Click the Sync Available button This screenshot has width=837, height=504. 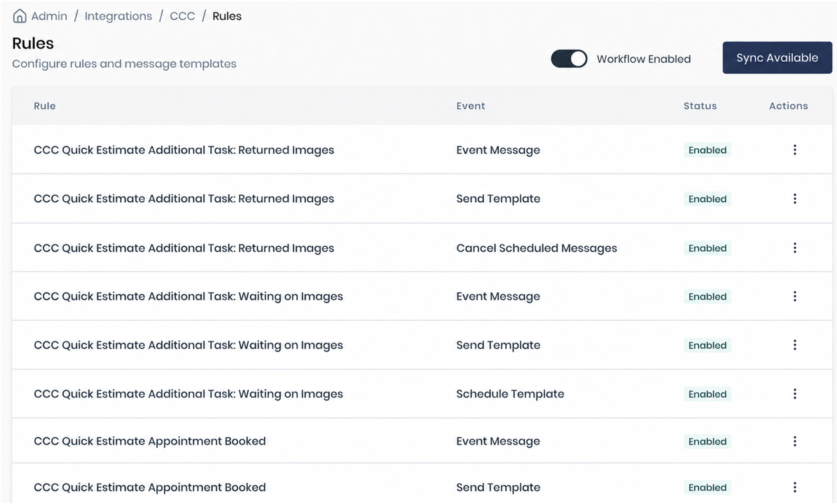777,58
